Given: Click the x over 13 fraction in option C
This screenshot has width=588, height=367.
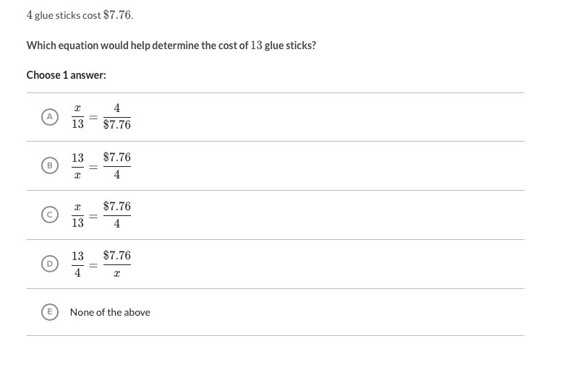Looking at the screenshot, I should 77,215.
